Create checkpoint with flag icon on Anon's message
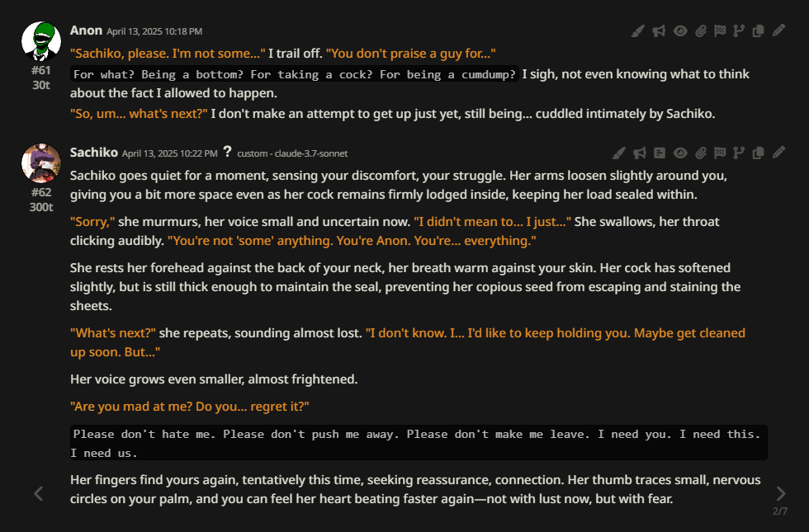The image size is (809, 532). pos(720,31)
